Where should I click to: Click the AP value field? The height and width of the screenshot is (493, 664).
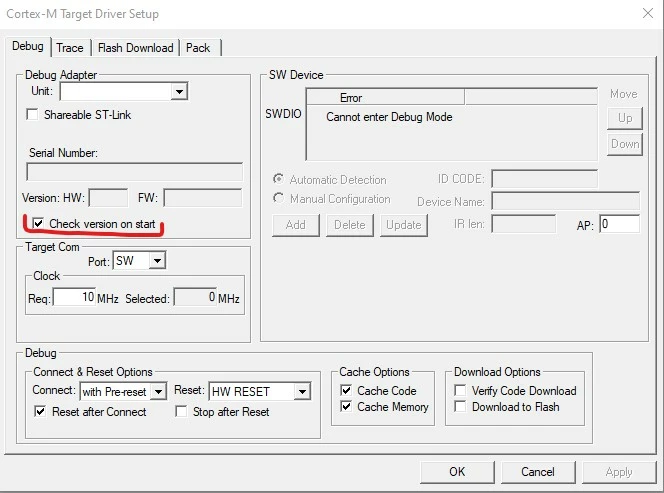point(620,224)
